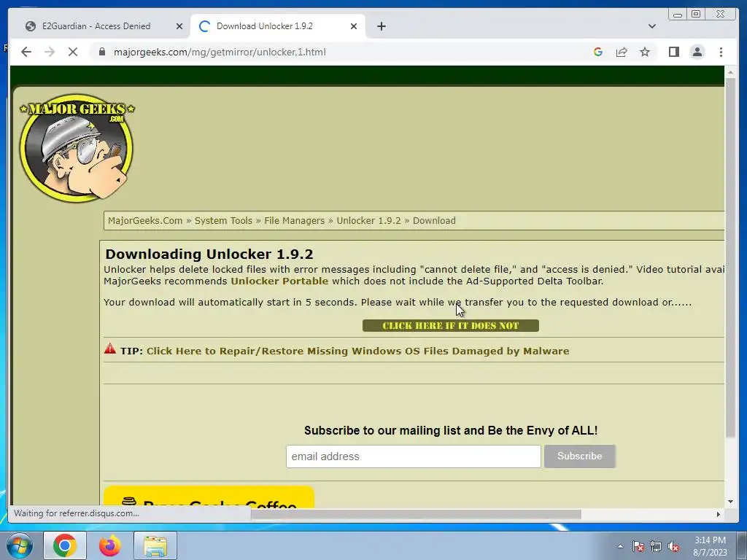
Task: Close the E2Guardian tab
Action: coord(179,26)
